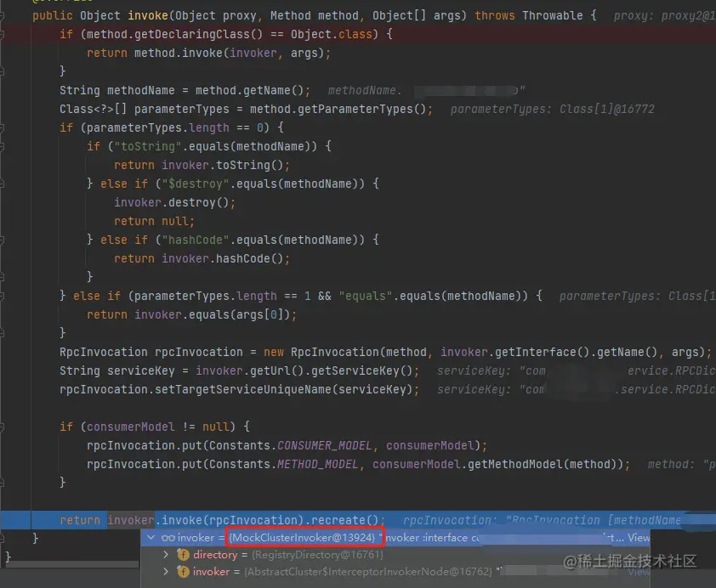Image resolution: width=716 pixels, height=588 pixels.
Task: Click the getServiceKey() call
Action: tap(361, 370)
